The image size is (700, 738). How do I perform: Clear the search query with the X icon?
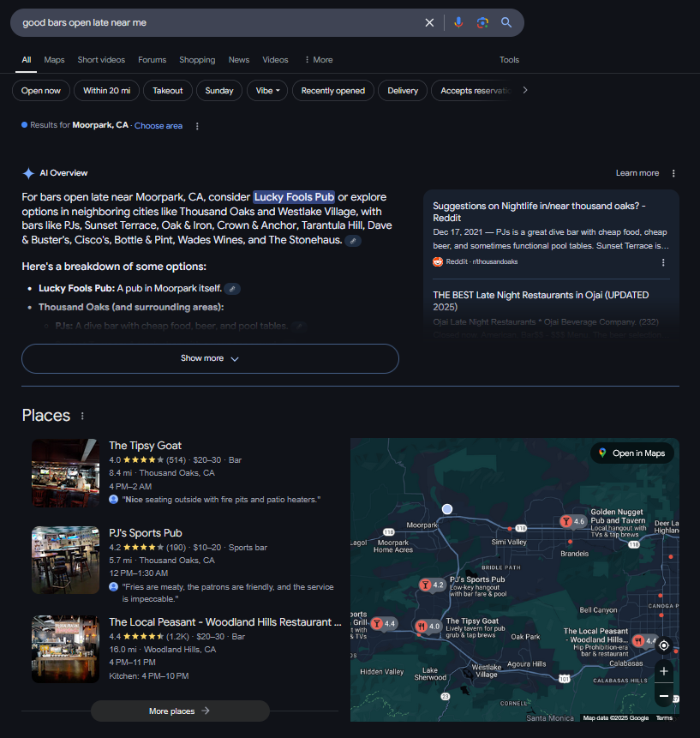pyautogui.click(x=429, y=22)
